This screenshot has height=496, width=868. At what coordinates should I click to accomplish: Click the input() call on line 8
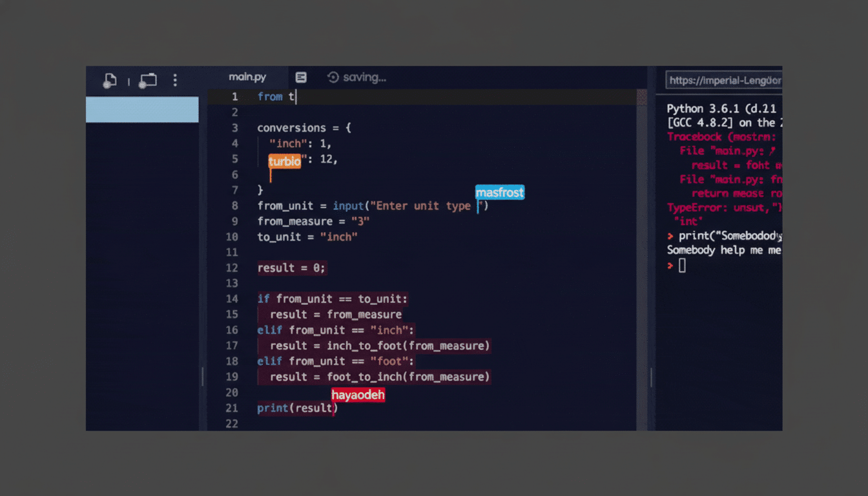coord(348,205)
